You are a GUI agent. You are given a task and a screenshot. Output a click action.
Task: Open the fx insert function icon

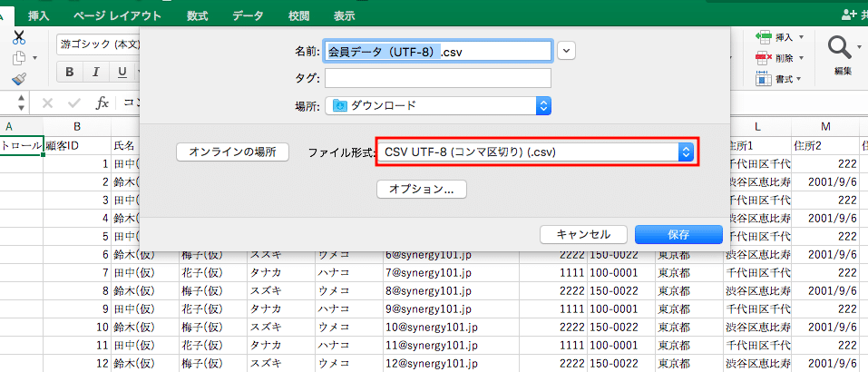[x=102, y=103]
